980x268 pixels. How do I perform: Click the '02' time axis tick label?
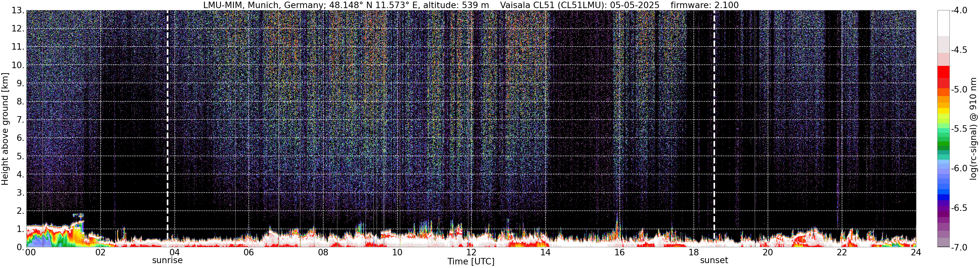100,252
